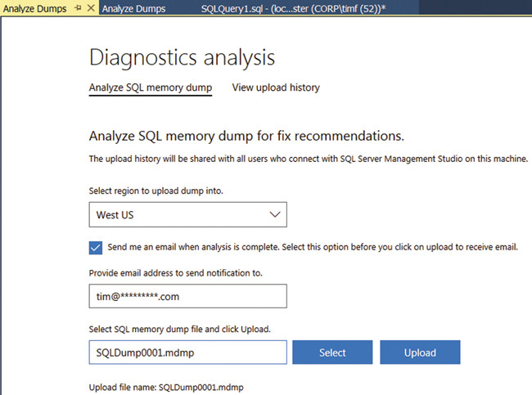Click the SQLDump0001.mdmp file path field

coord(187,352)
